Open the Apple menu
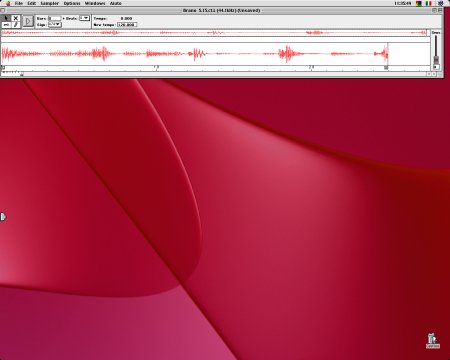450x360 pixels. point(8,3)
